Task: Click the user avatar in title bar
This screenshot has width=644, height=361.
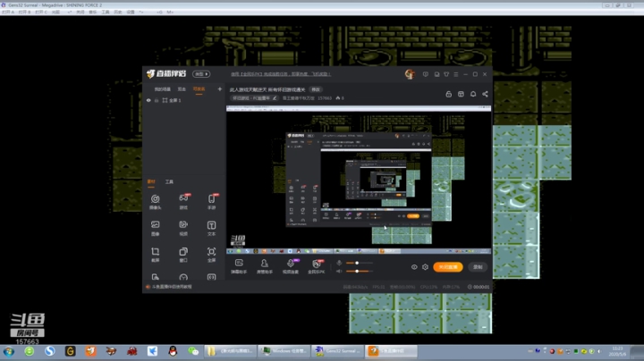Action: pyautogui.click(x=410, y=74)
